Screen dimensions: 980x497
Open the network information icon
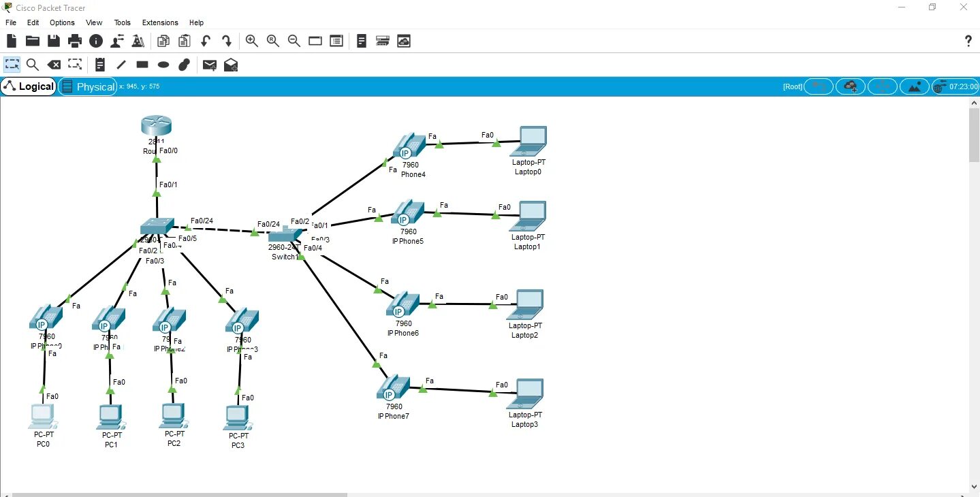[x=96, y=42]
